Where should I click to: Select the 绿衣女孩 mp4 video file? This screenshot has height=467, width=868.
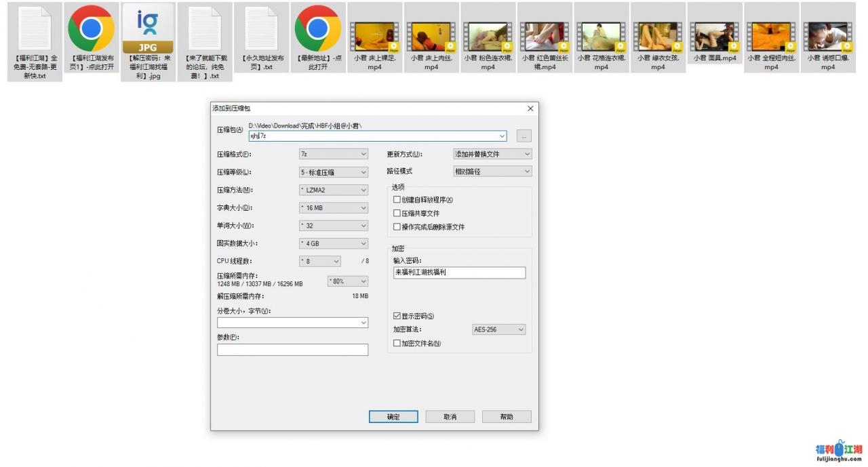pos(658,37)
